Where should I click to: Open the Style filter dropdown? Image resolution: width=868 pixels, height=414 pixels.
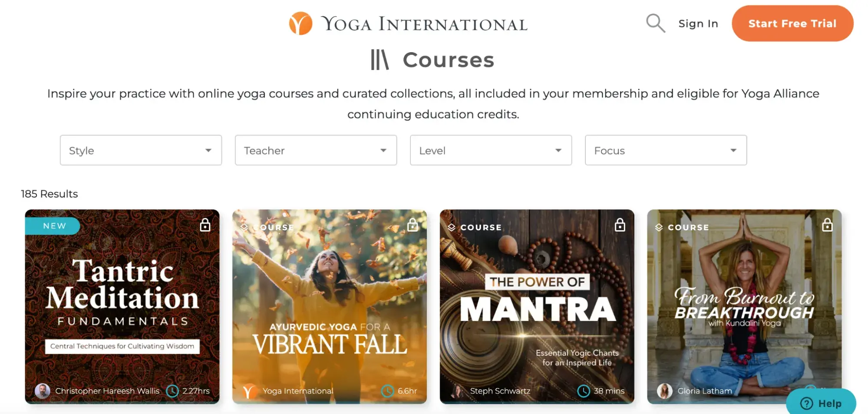click(141, 150)
